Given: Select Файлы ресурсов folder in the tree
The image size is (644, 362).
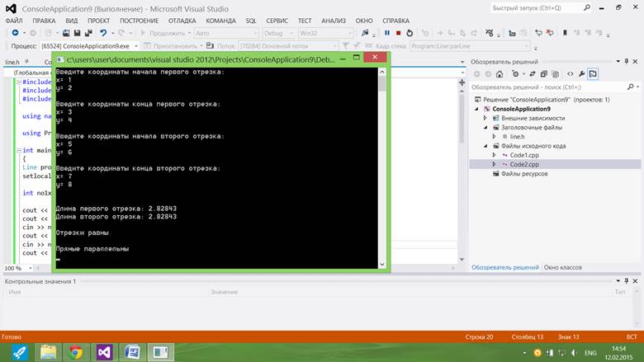Looking at the screenshot, I should (x=524, y=174).
